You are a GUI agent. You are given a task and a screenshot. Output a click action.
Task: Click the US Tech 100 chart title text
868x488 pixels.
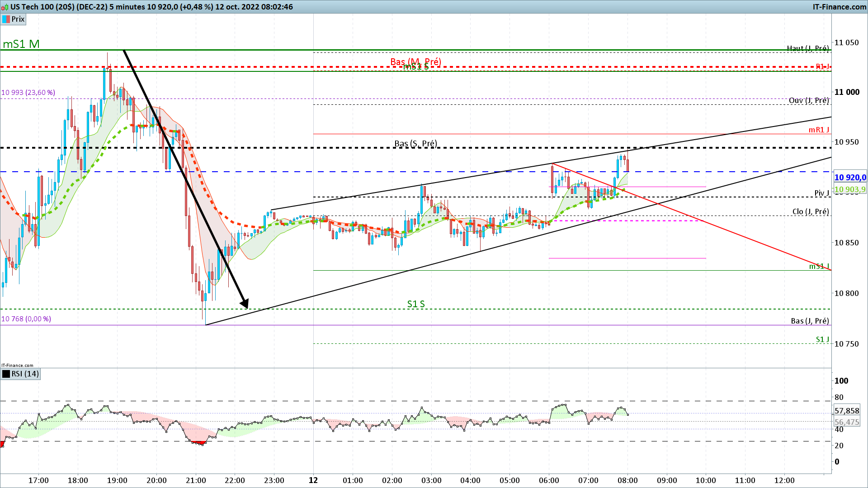point(151,7)
